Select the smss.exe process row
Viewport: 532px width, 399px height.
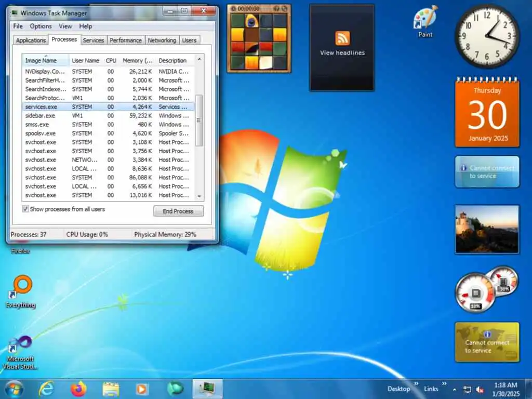click(109, 125)
